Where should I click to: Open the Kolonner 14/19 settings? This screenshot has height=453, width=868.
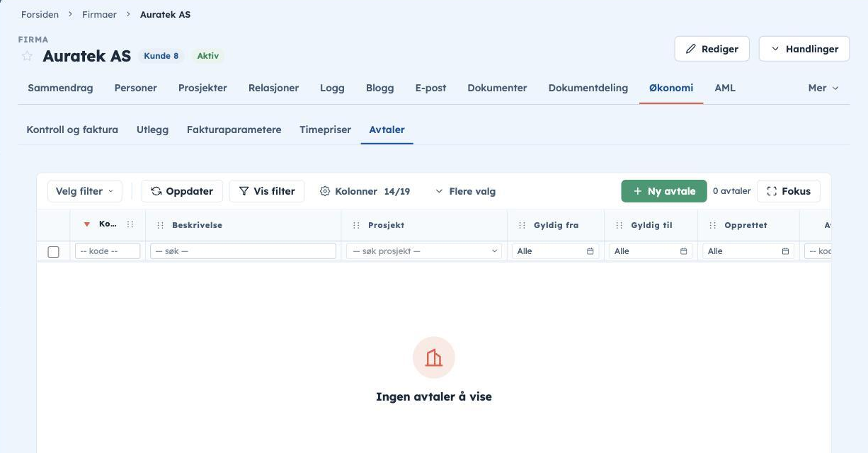click(365, 191)
